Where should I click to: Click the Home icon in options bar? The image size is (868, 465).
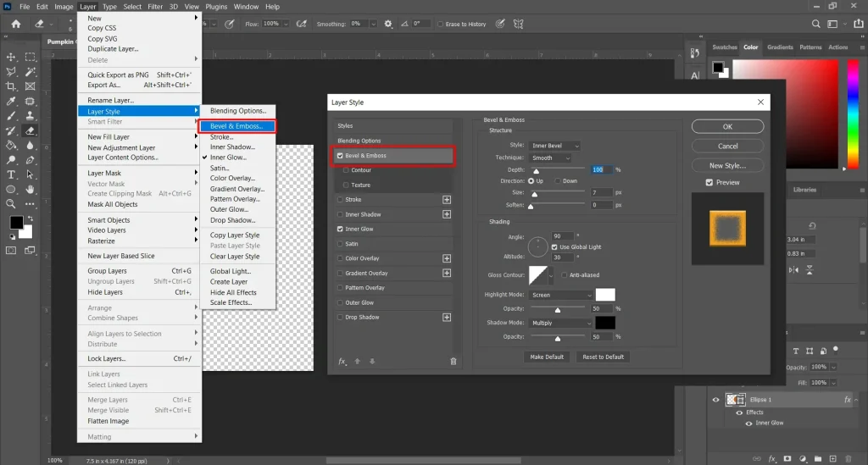coord(16,24)
